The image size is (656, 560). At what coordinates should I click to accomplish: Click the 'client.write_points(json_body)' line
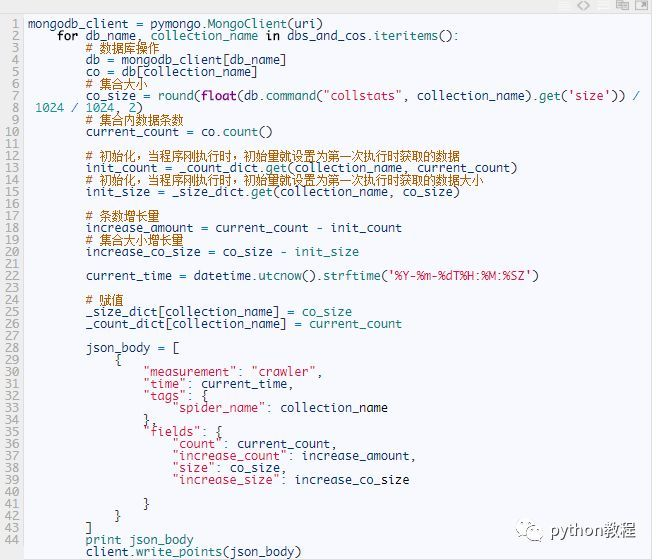(x=194, y=552)
